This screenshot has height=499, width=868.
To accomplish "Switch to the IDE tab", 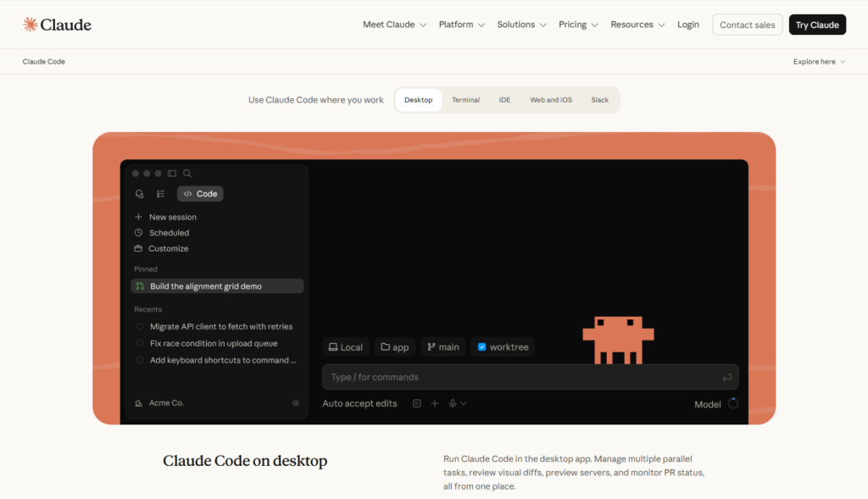I will pos(505,100).
